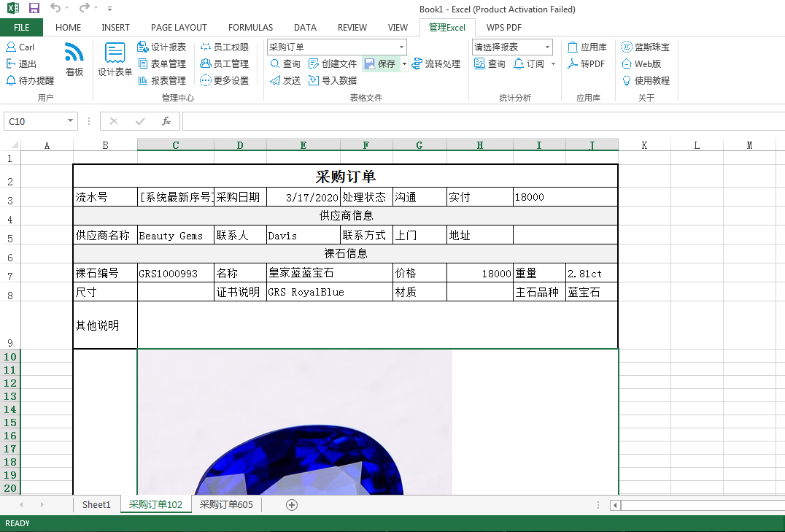Click the 采购订单 title cell
Image resolution: width=785 pixels, height=532 pixels.
point(345,177)
